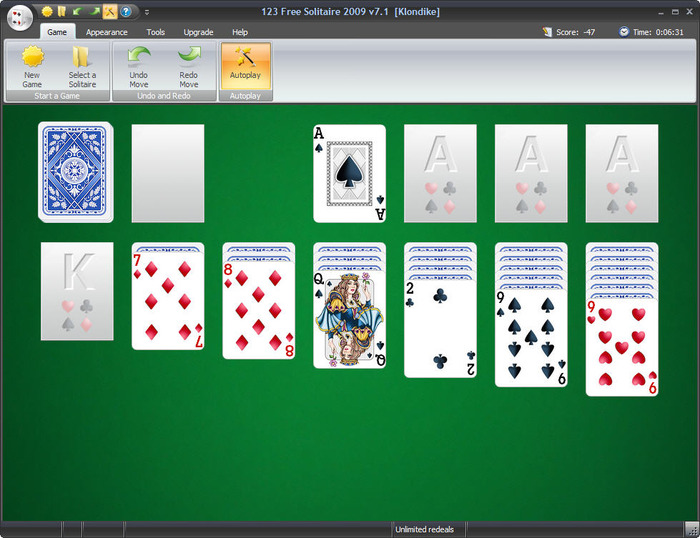Screen dimensions: 700x538
Task: Click the green undo arrow in quick access toolbar
Action: pyautogui.click(x=78, y=12)
